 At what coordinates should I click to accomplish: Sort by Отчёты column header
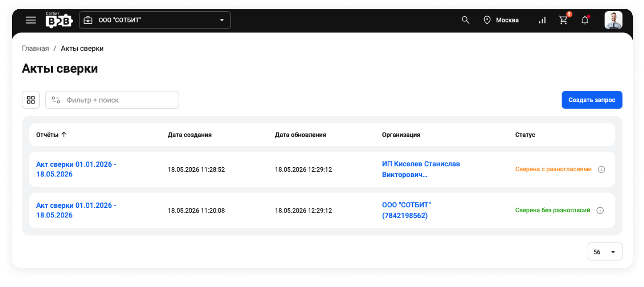(47, 135)
